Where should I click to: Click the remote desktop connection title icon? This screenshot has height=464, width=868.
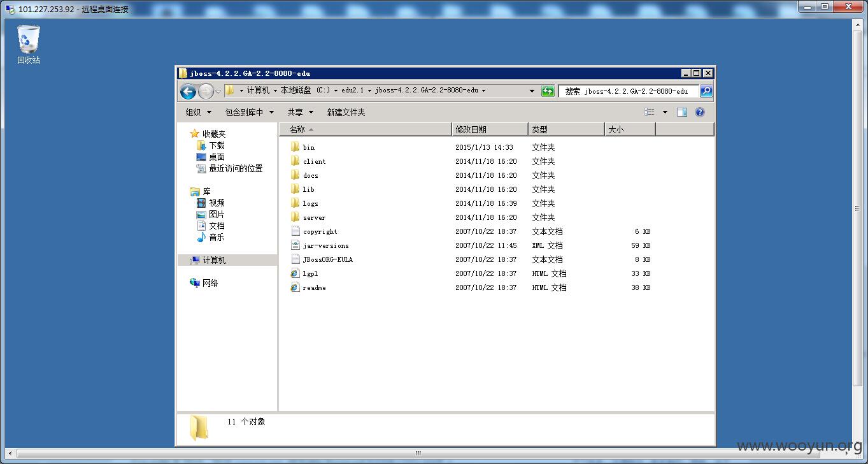10,9
